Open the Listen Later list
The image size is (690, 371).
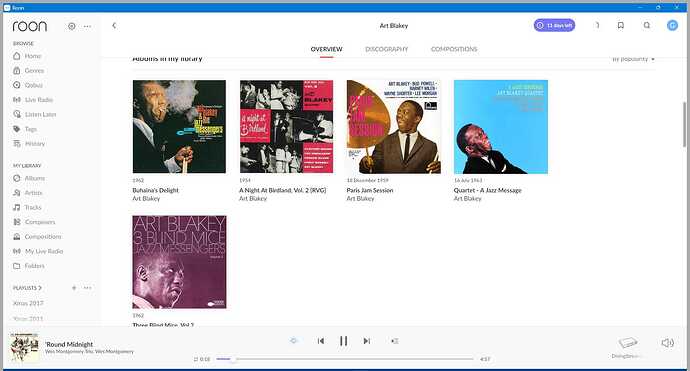pos(35,114)
